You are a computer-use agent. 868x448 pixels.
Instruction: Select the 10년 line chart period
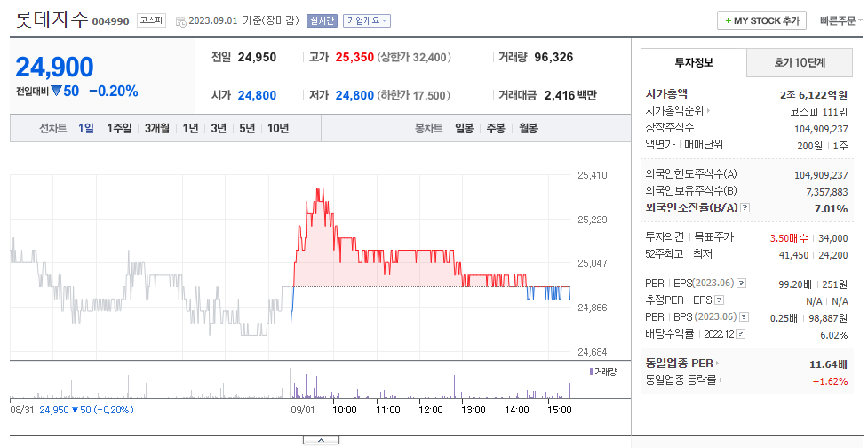coord(278,129)
